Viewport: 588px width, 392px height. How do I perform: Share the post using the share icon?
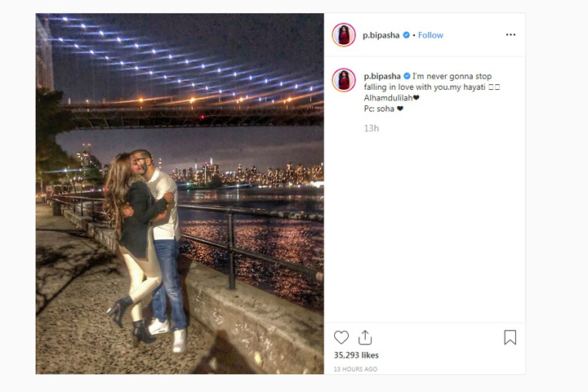[x=365, y=337]
